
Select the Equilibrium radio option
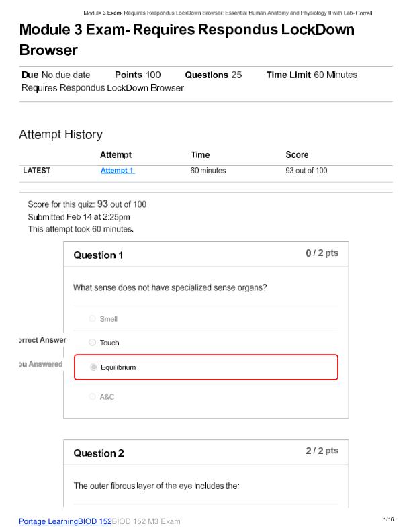pos(93,367)
